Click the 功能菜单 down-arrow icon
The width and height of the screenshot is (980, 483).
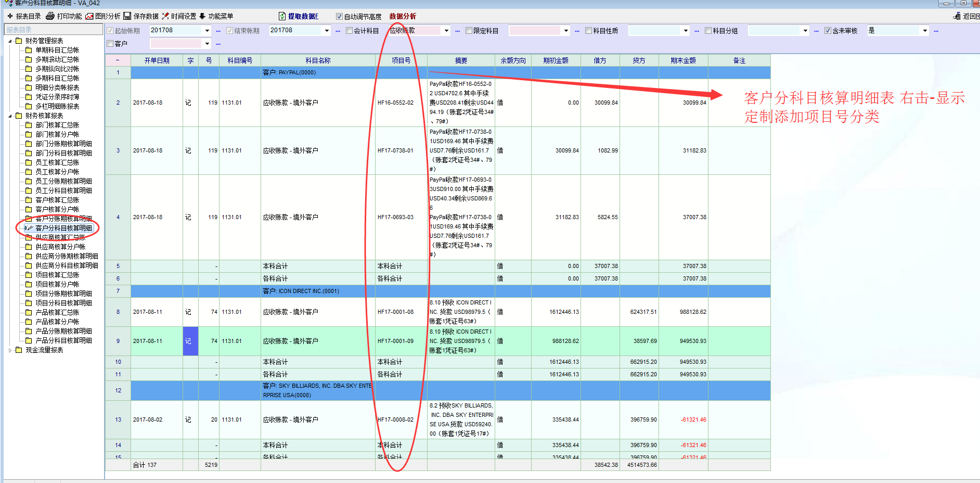coord(203,16)
